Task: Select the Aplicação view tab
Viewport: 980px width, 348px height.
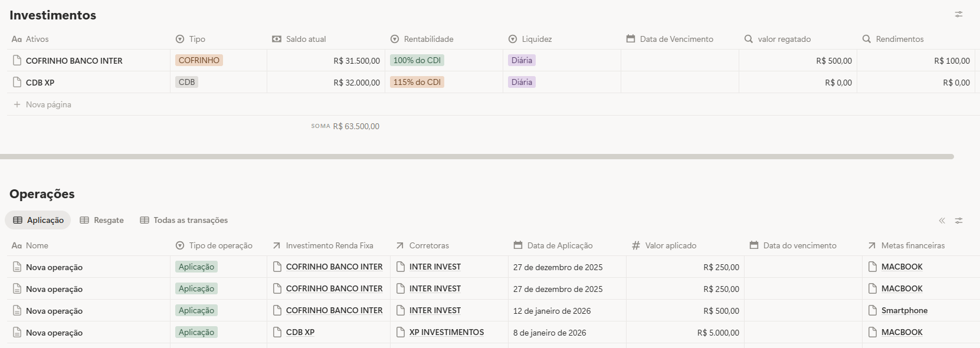Action: [x=38, y=220]
